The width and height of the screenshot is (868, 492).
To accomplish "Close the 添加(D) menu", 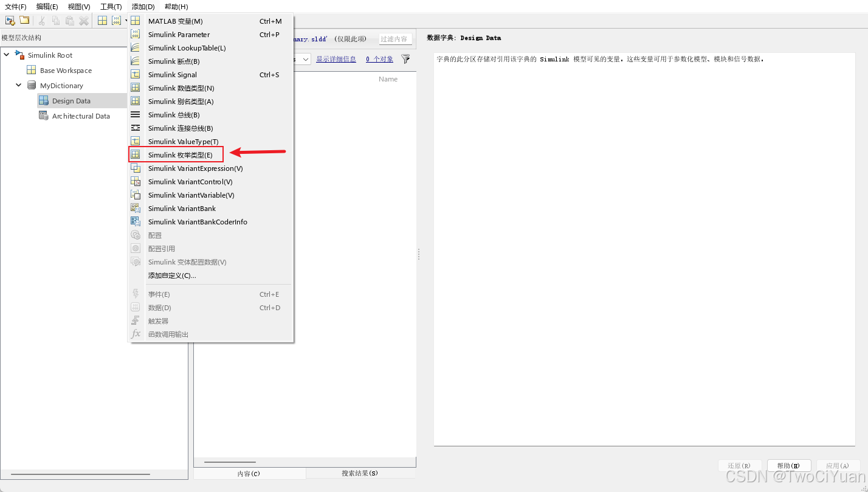I will (x=143, y=6).
